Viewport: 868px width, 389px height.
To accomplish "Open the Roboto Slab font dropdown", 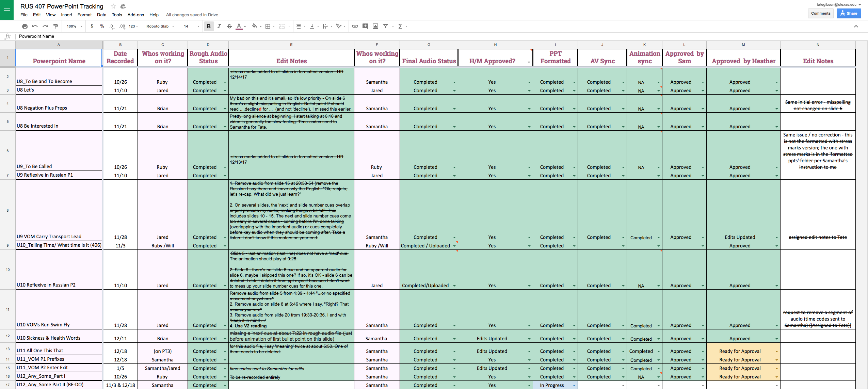I will (160, 26).
